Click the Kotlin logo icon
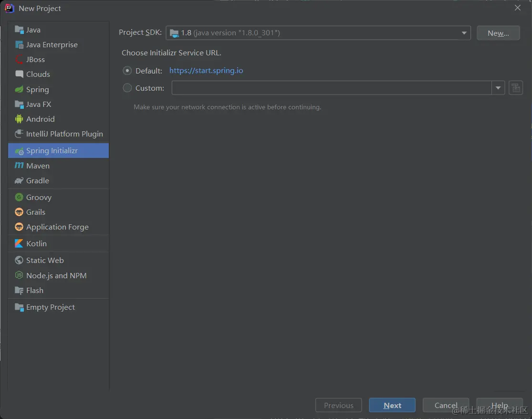 point(19,243)
